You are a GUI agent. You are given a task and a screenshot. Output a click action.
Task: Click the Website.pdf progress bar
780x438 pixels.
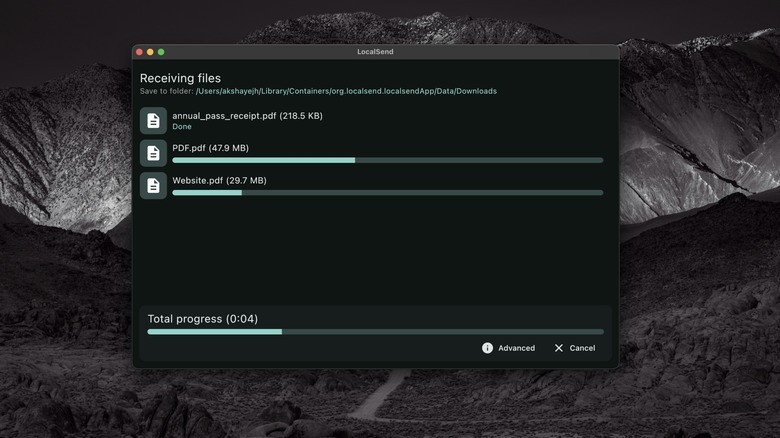tap(387, 193)
